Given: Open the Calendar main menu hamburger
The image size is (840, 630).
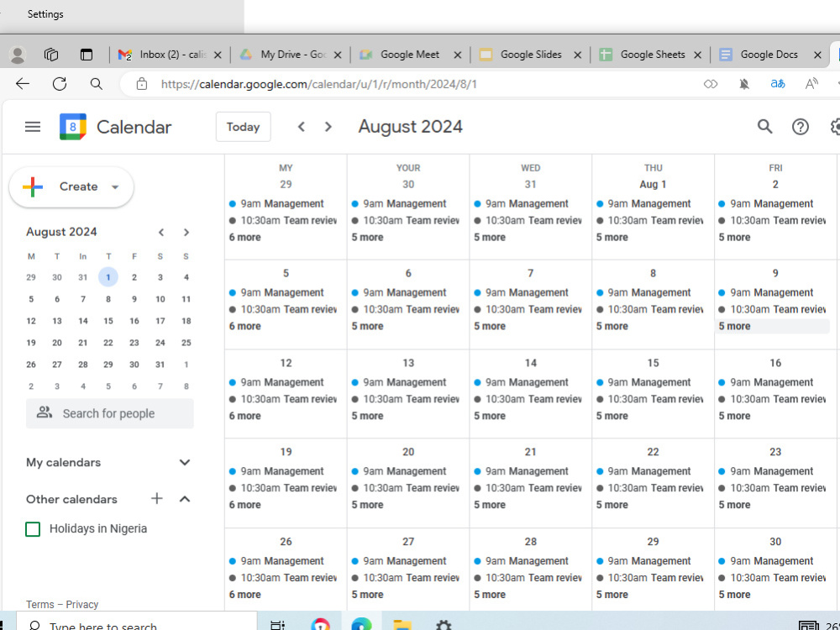Looking at the screenshot, I should point(33,127).
